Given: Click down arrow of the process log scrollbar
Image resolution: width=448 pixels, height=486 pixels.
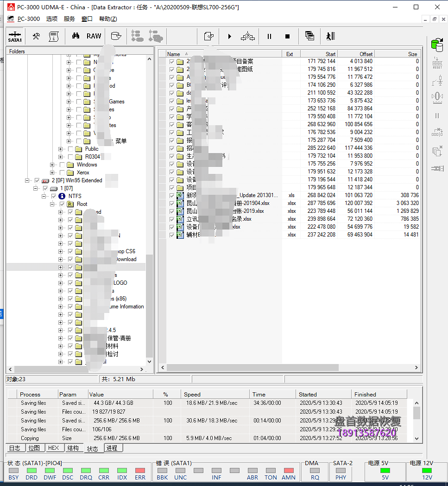Looking at the screenshot, I should (417, 439).
